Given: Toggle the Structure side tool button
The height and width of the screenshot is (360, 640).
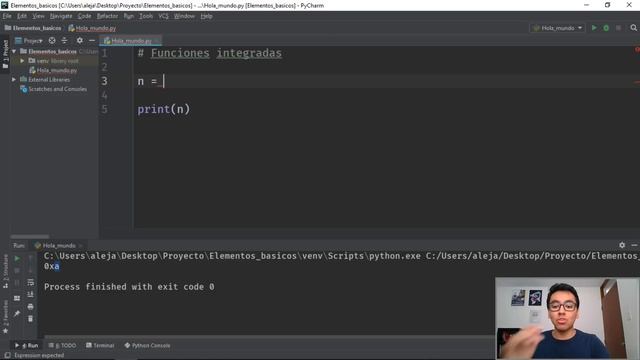Looking at the screenshot, I should [5, 271].
